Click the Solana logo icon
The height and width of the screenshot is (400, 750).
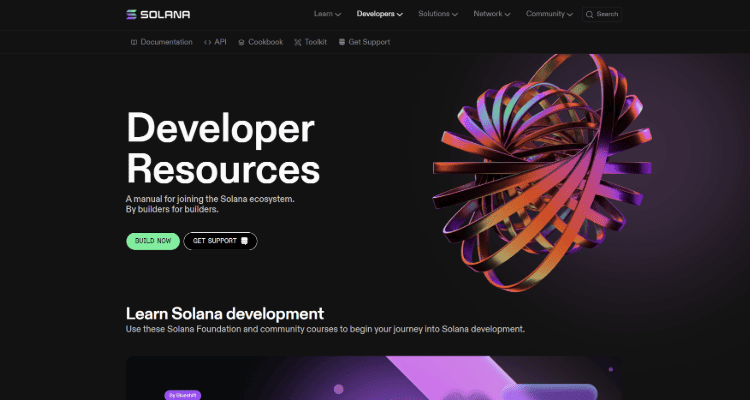tap(133, 14)
